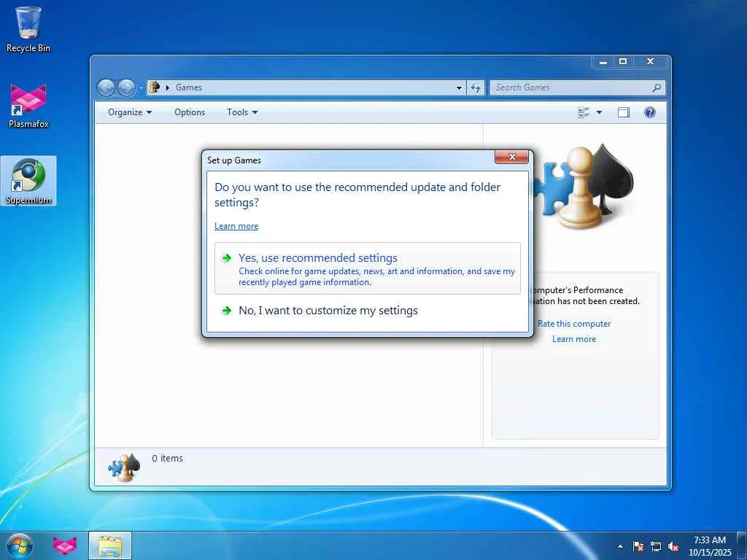747x560 pixels.
Task: Open the Windows Start orb
Action: click(20, 545)
